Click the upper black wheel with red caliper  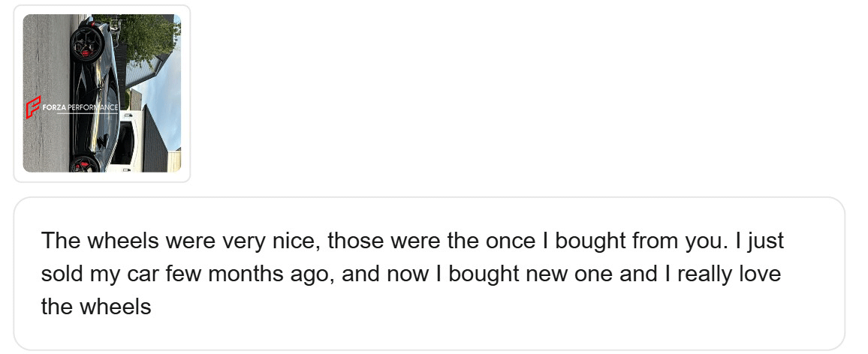click(x=89, y=43)
